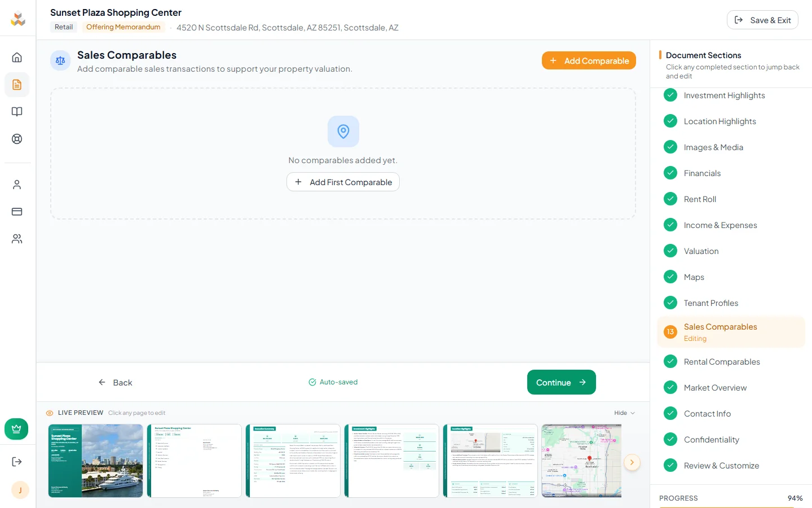Mark the Valuation section checkmark
This screenshot has width=812, height=508.
point(670,251)
